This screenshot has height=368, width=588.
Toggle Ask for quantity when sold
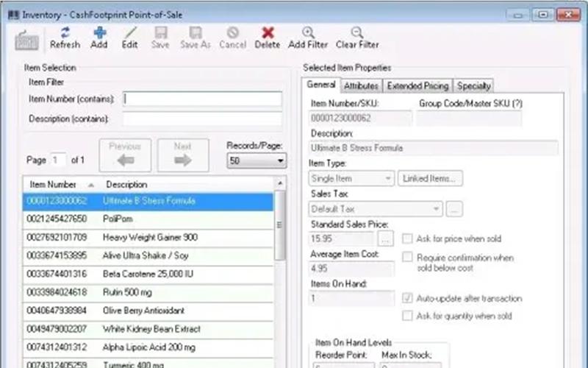407,316
